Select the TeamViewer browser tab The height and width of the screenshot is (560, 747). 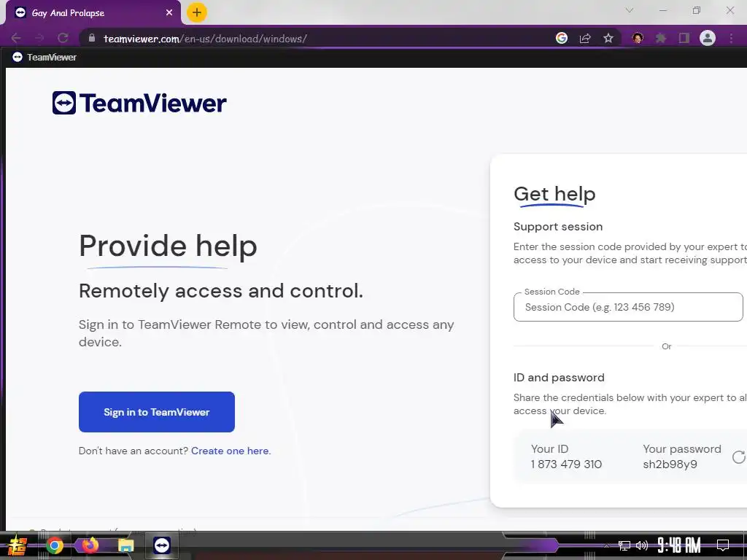(93, 13)
